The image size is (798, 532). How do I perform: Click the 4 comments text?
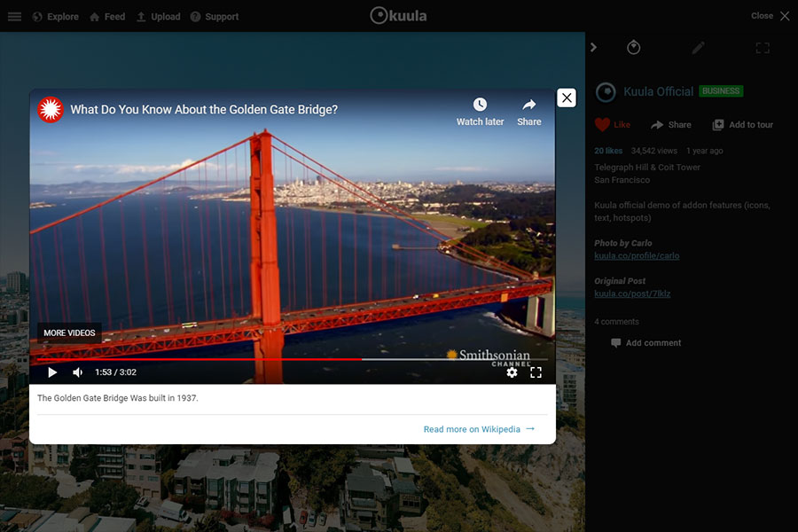click(616, 322)
